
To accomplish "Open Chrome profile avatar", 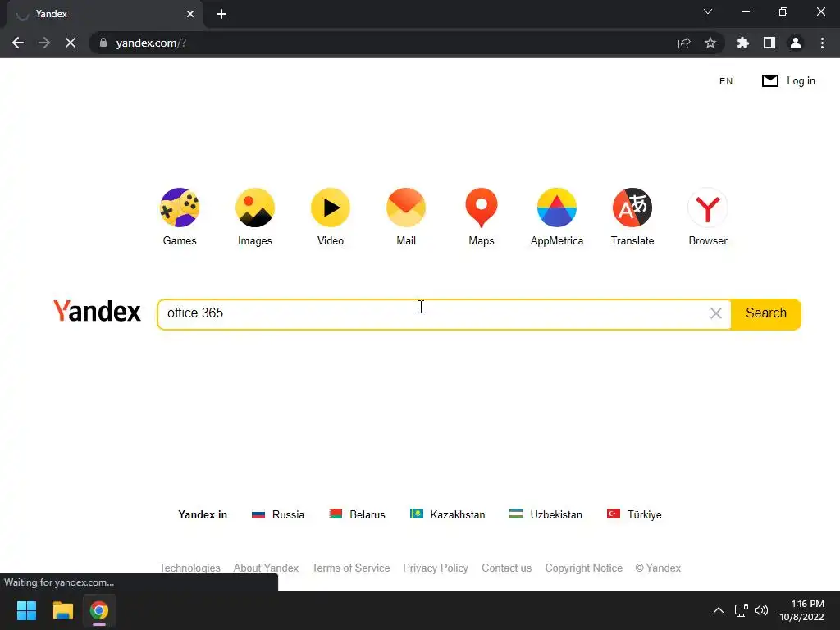I will pyautogui.click(x=796, y=43).
